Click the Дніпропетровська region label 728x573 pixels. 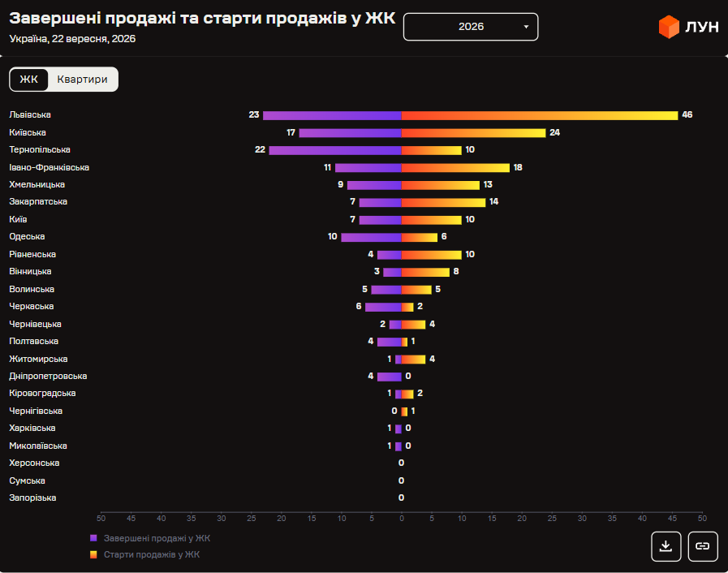point(48,376)
